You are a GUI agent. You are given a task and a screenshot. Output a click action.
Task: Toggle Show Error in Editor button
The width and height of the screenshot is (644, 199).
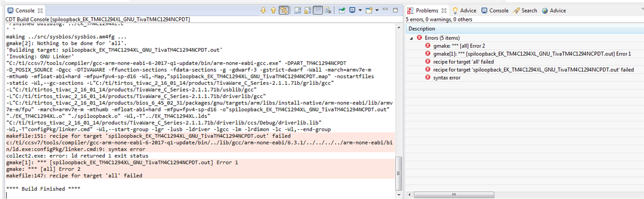point(284,10)
